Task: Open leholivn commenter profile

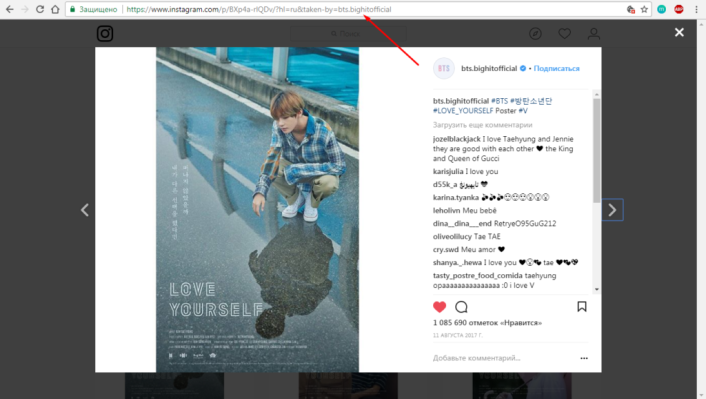Action: [447, 211]
